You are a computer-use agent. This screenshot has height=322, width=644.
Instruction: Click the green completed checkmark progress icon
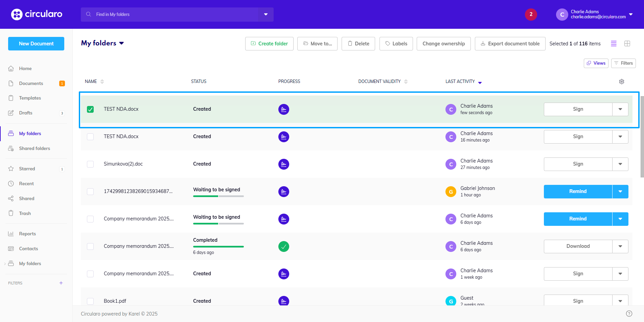coord(283,246)
